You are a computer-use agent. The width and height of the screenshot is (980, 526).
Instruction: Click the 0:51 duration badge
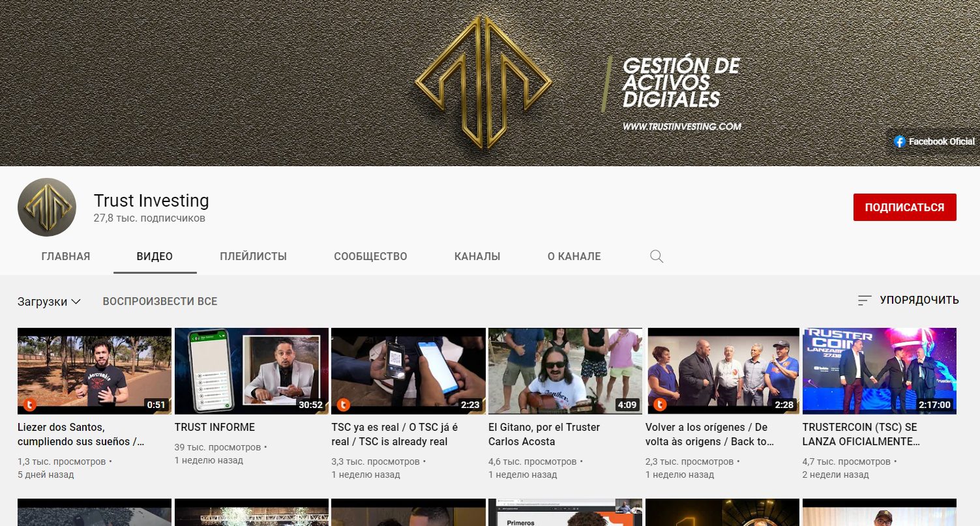(x=156, y=405)
